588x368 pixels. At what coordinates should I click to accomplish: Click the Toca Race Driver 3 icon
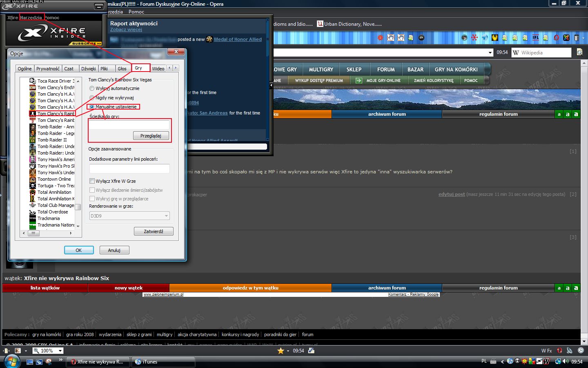point(33,81)
